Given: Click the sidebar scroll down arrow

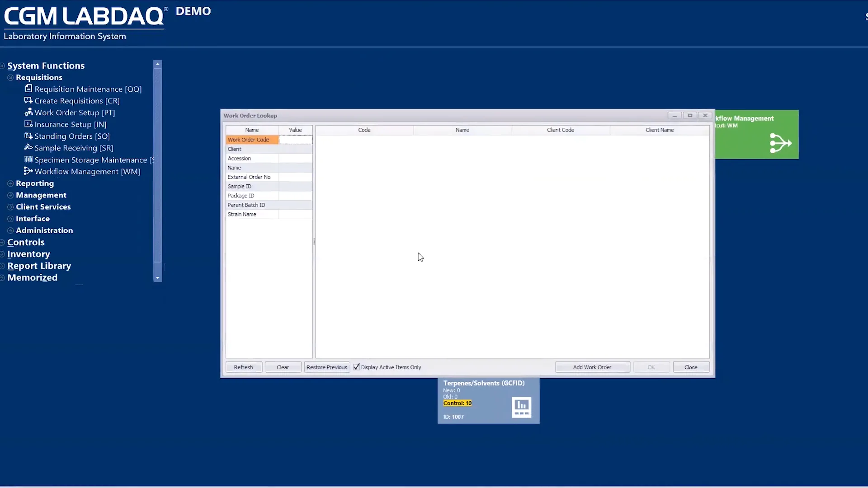Looking at the screenshot, I should (x=157, y=278).
